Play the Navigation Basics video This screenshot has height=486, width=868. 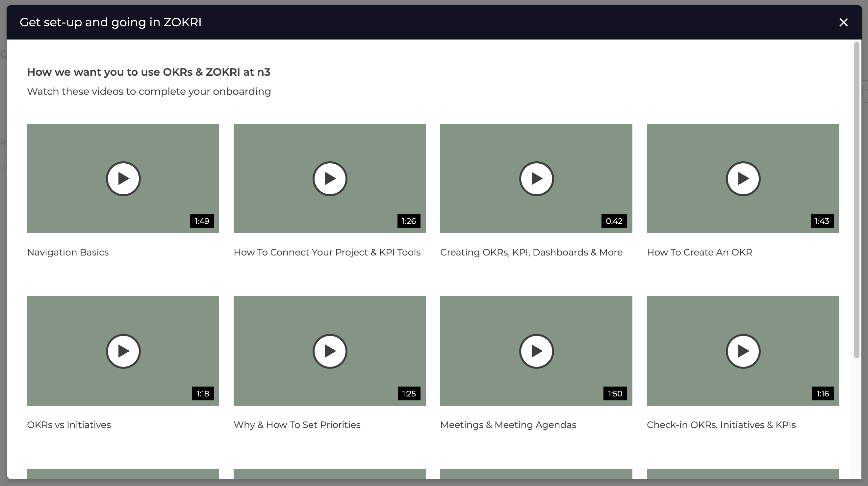click(123, 179)
